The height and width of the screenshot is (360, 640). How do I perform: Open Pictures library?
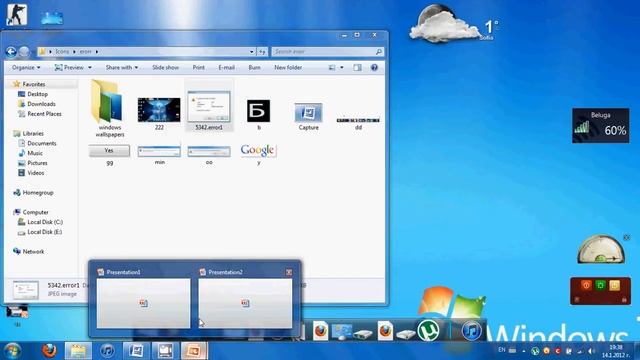tap(37, 163)
